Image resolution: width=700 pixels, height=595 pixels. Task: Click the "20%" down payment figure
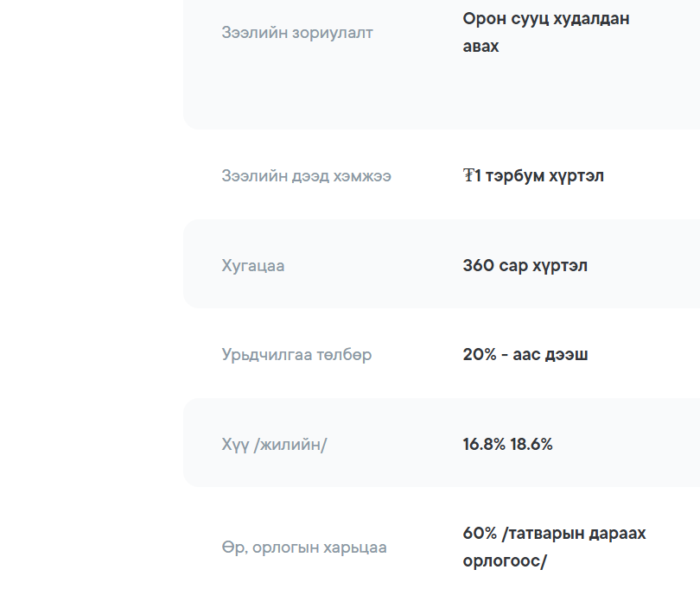coord(480,355)
